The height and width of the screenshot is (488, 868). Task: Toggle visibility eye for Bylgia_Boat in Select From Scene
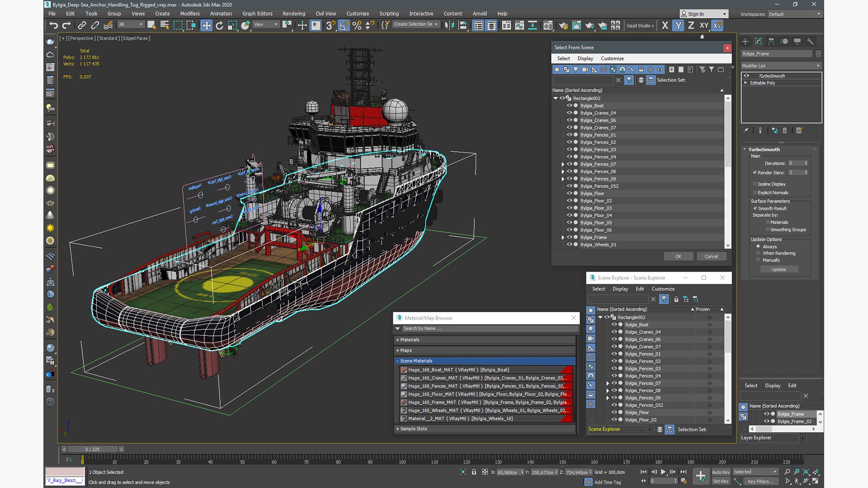tap(569, 106)
